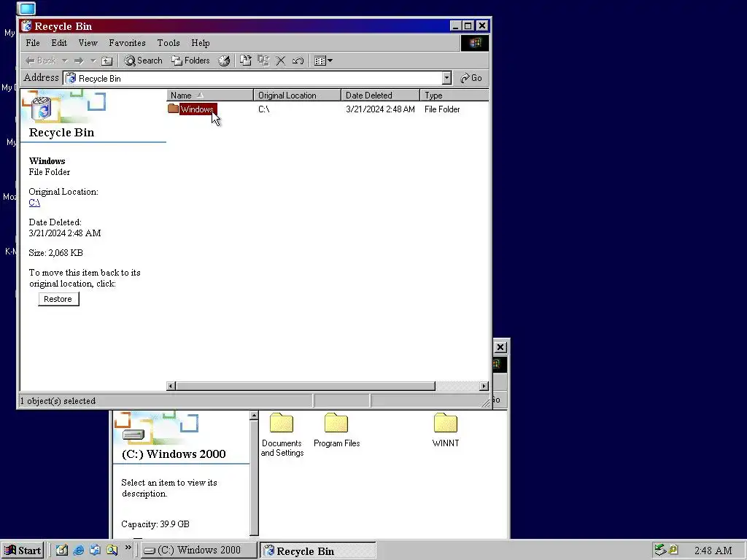This screenshot has width=747, height=560.
Task: Close the background C: window
Action: pyautogui.click(x=500, y=347)
